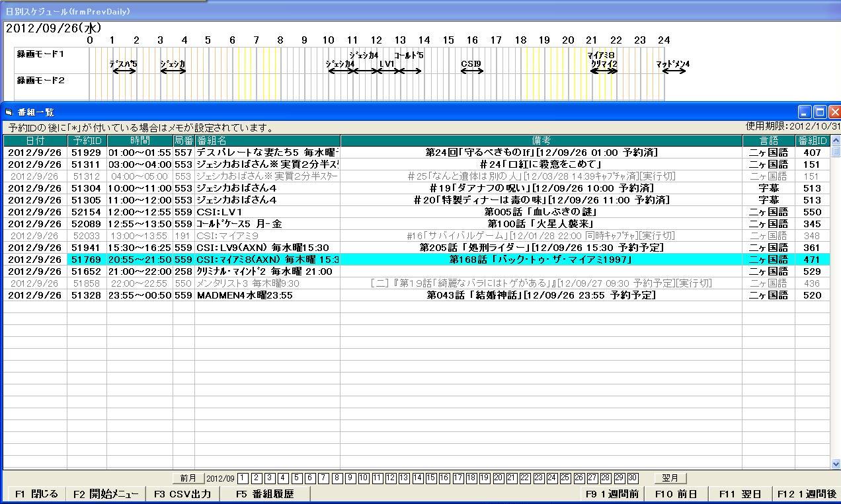This screenshot has height=504, width=841.
Task: Advance one week with F12 1週間後
Action: click(807, 494)
